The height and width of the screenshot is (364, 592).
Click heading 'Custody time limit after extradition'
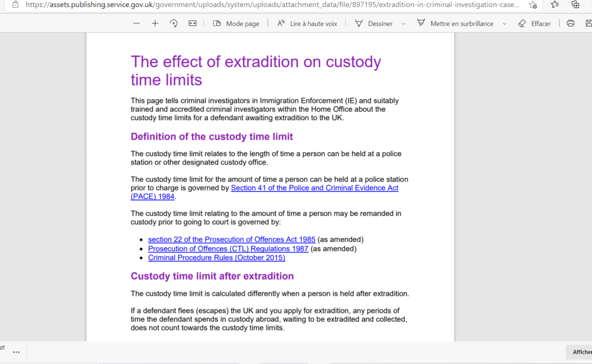212,276
